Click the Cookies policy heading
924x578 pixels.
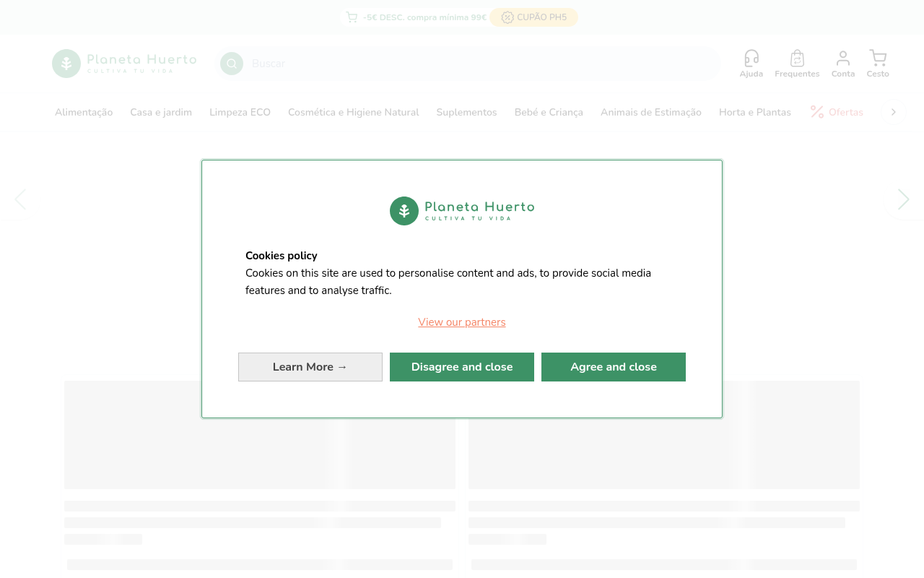click(282, 256)
